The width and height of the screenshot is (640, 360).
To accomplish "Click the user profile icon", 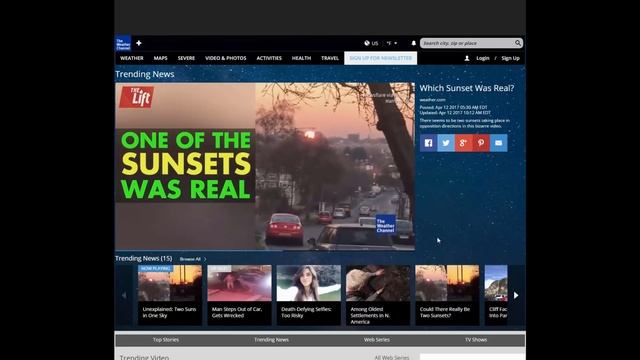I will click(467, 58).
